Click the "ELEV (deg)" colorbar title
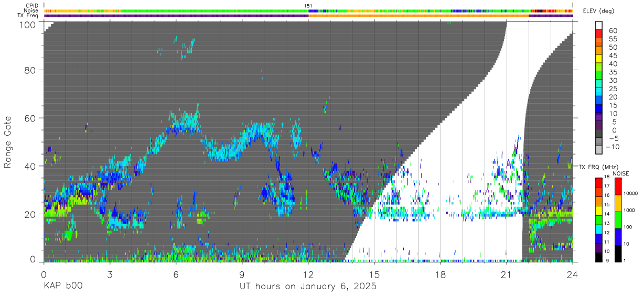 pyautogui.click(x=598, y=11)
